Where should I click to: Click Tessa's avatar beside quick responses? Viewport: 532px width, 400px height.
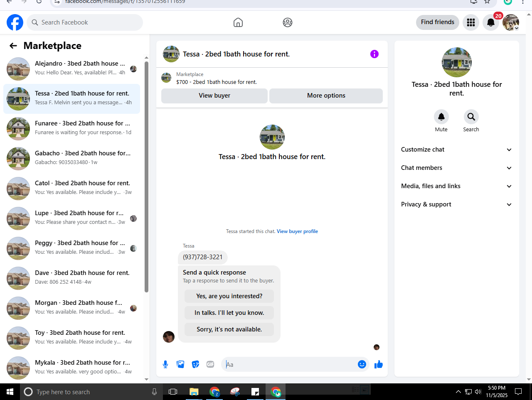169,337
